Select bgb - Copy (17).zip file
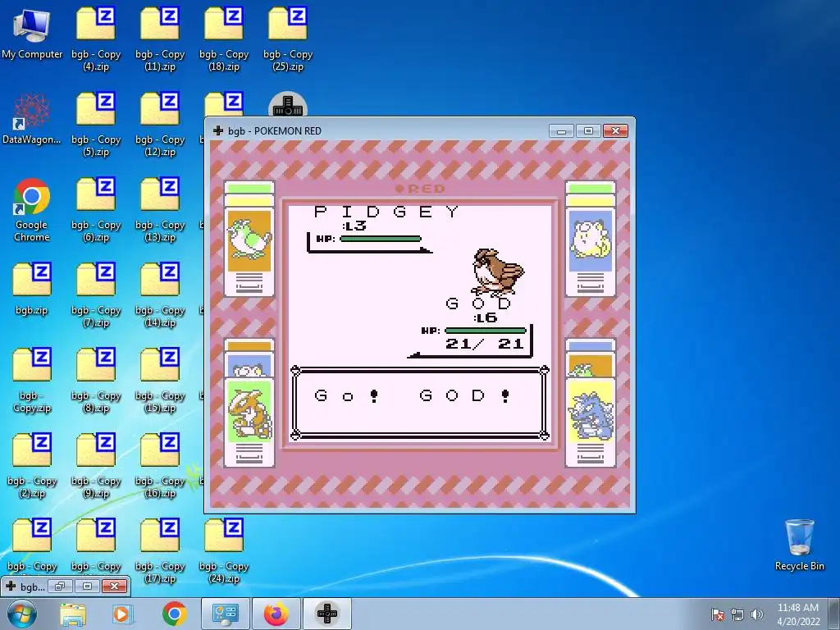This screenshot has width=840, height=630. point(160,550)
